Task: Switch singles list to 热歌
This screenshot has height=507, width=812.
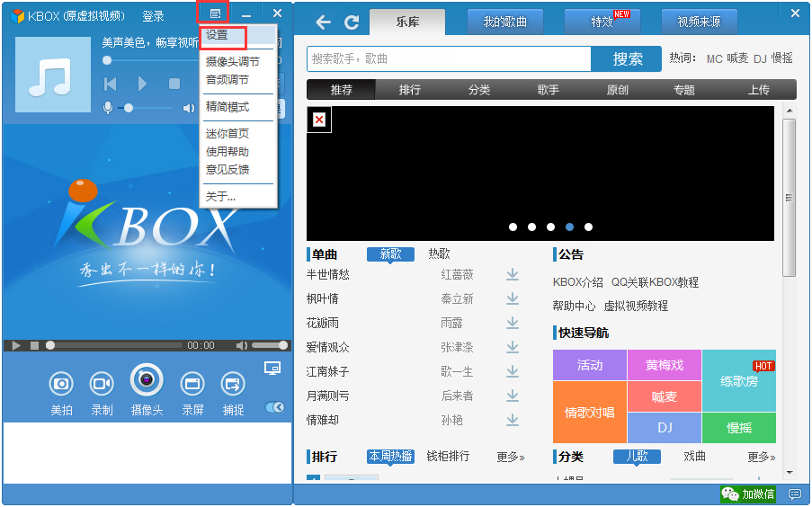Action: click(439, 253)
